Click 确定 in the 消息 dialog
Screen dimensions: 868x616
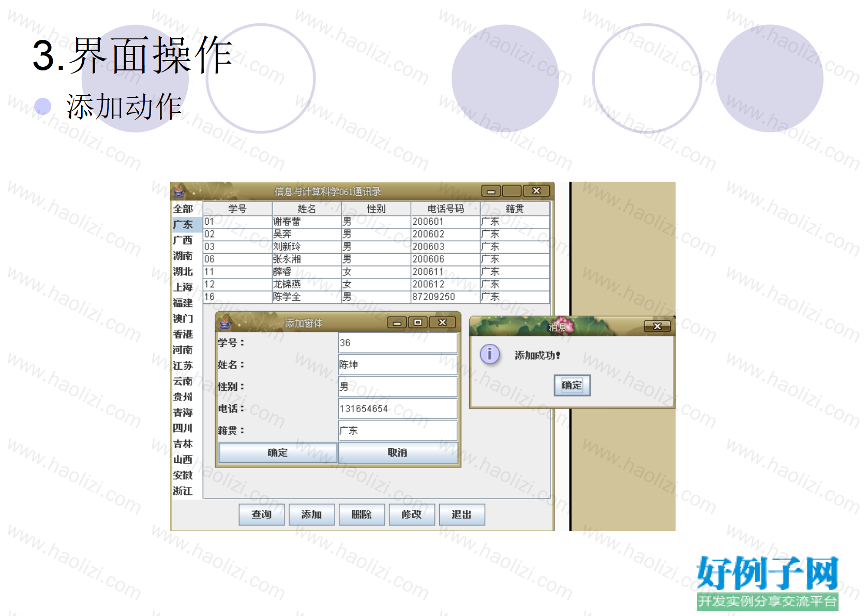pyautogui.click(x=572, y=386)
